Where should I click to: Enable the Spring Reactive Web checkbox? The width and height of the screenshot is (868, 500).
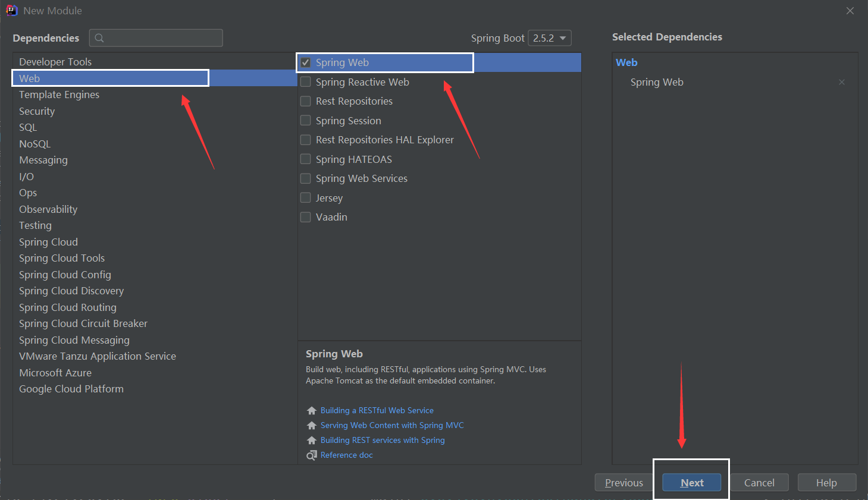(x=306, y=82)
